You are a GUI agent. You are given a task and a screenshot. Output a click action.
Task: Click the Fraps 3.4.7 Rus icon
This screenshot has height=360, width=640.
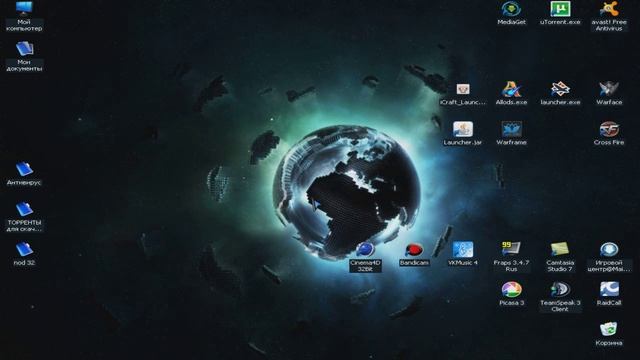(x=511, y=249)
